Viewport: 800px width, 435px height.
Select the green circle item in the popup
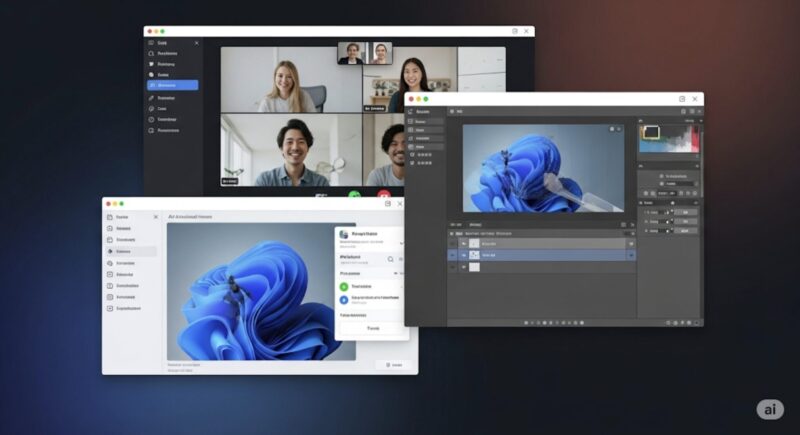344,287
